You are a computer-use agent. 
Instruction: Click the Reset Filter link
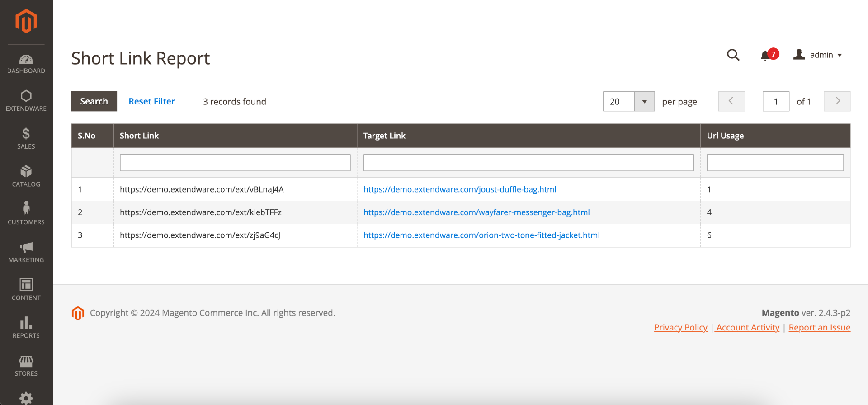coord(151,101)
